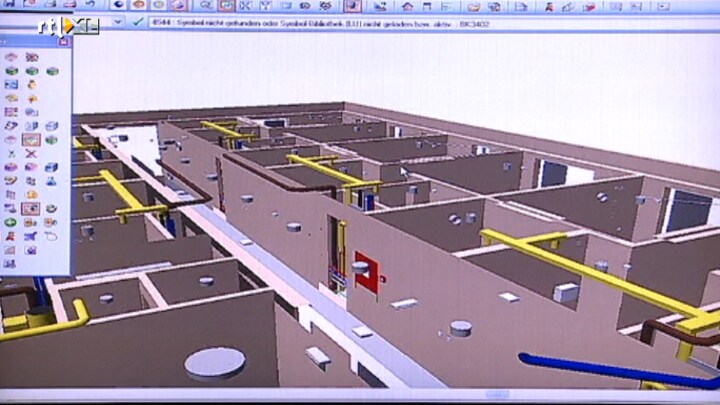This screenshot has width=720, height=405.
Task: Select the dark blue pipe in the model
Action: pyautogui.click(x=618, y=369)
